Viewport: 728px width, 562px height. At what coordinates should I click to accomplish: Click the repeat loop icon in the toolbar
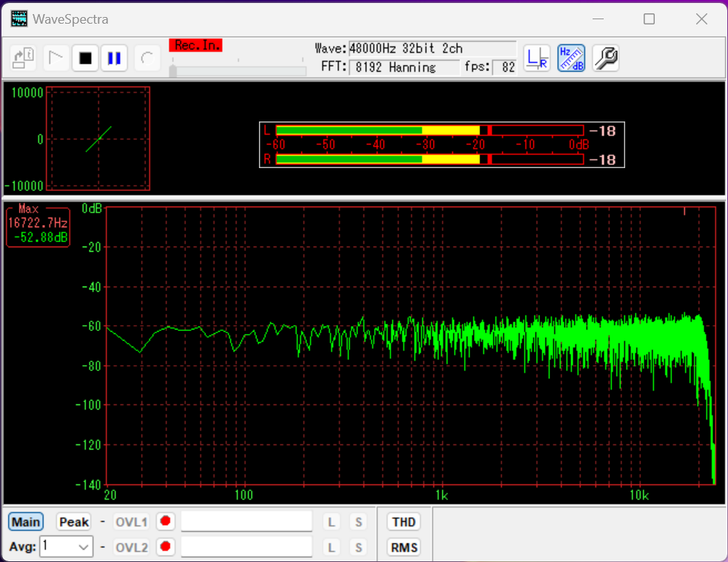[147, 58]
